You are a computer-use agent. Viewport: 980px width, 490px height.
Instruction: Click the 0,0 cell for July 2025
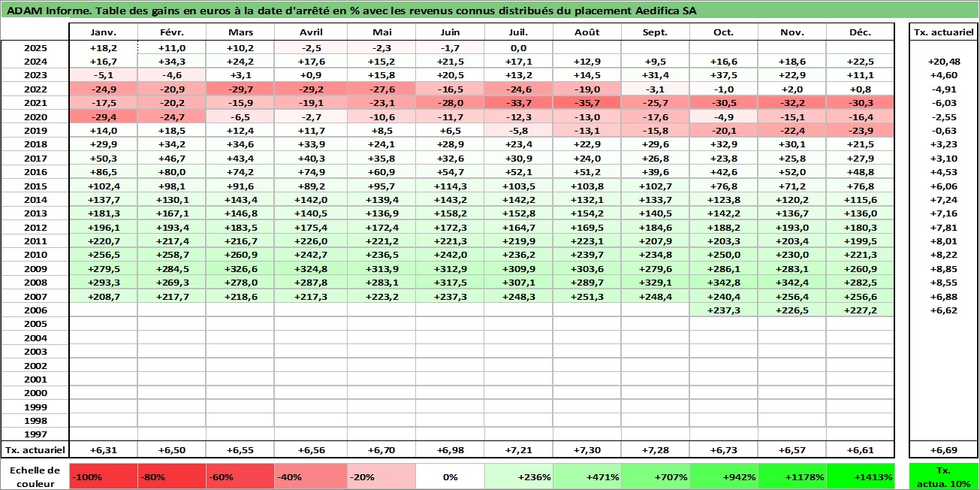[x=518, y=48]
